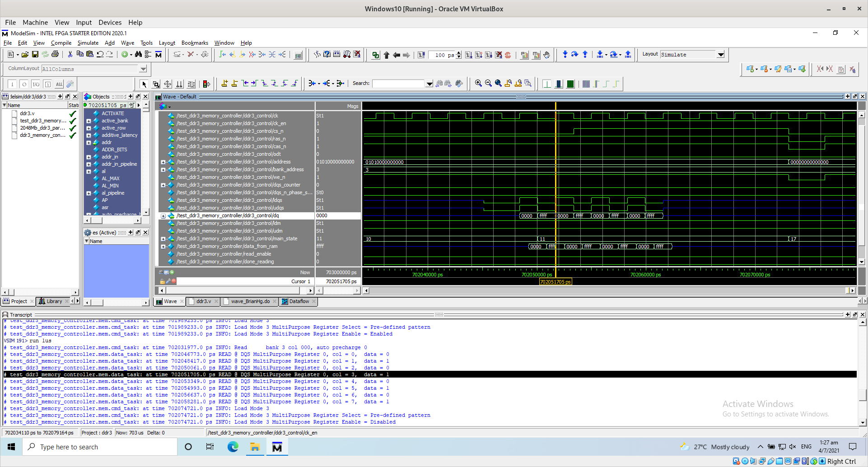Click the Paste clipboard icon
This screenshot has width=868, height=467.
click(90, 55)
